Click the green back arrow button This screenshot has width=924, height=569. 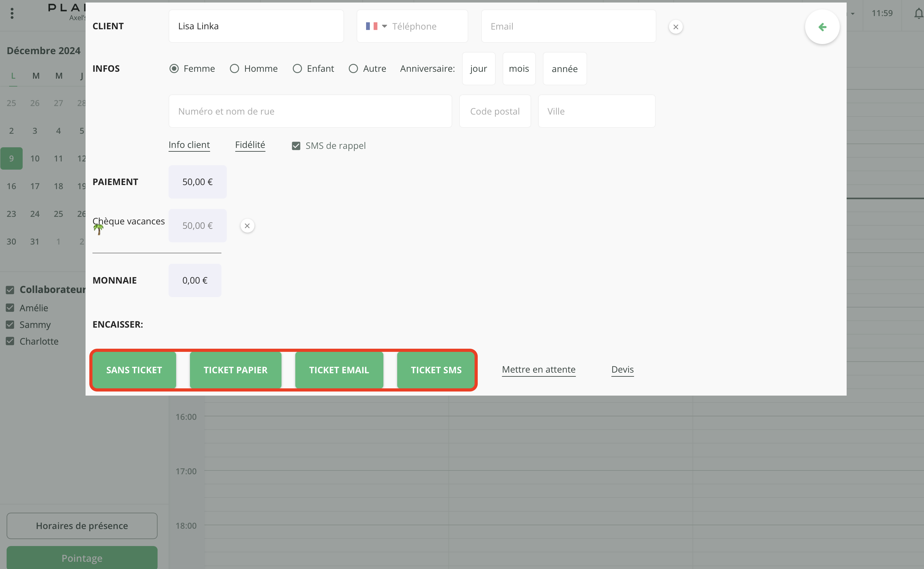[822, 27]
